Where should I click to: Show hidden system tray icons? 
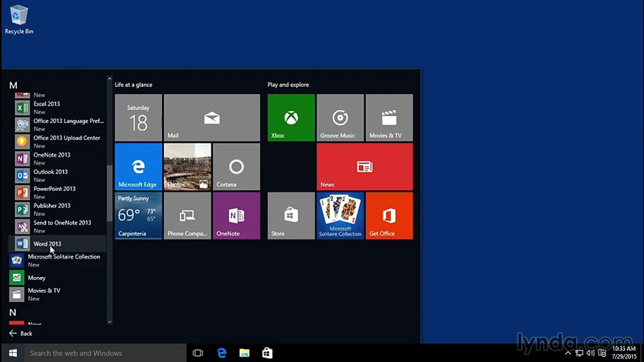569,353
